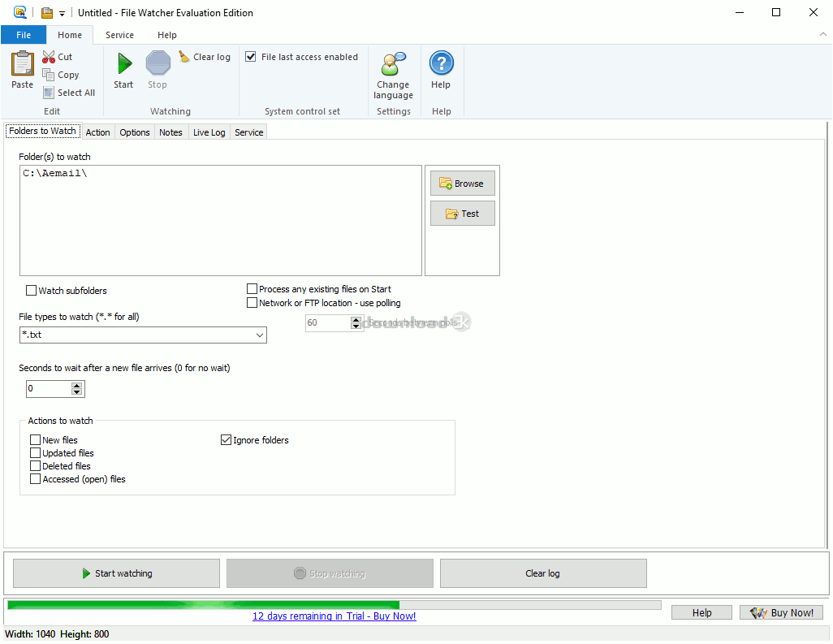Screen dimensions: 833x644
Task: Check Accessed (open) files action
Action: 36,479
